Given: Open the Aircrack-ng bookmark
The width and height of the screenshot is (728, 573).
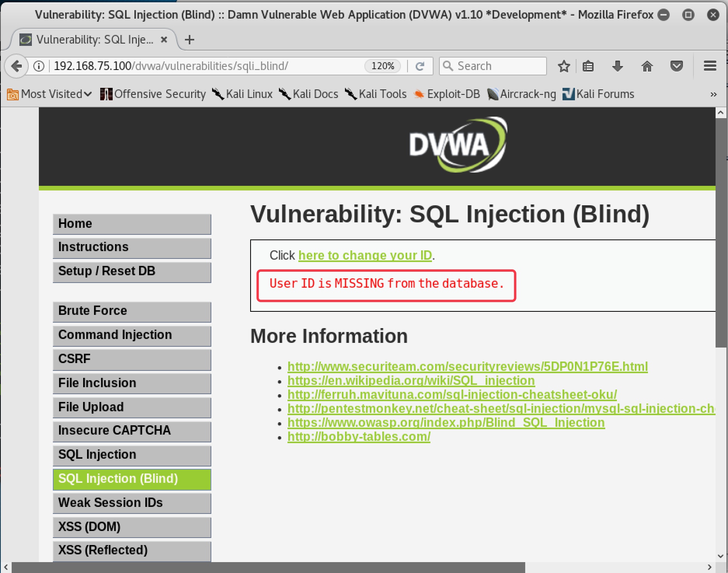Looking at the screenshot, I should click(522, 94).
